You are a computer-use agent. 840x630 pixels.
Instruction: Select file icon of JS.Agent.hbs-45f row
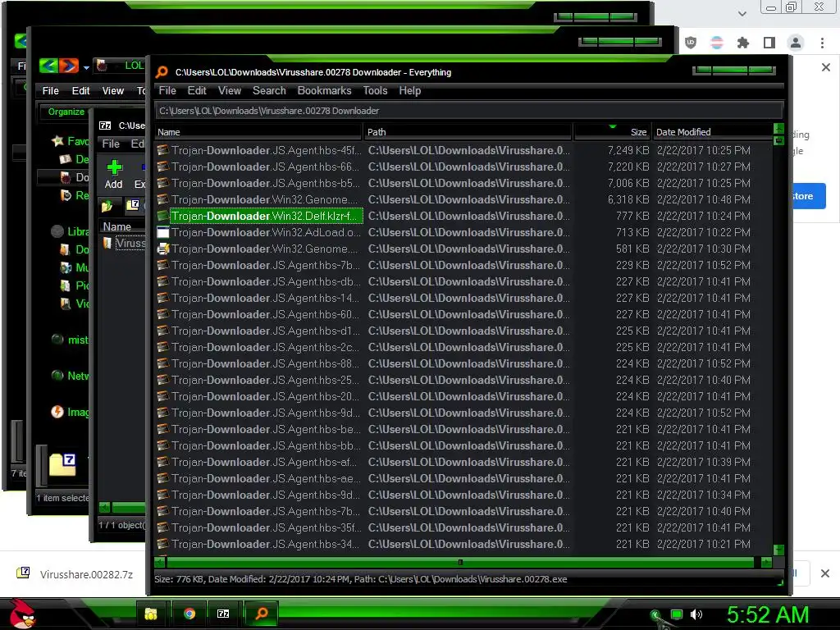click(x=163, y=151)
